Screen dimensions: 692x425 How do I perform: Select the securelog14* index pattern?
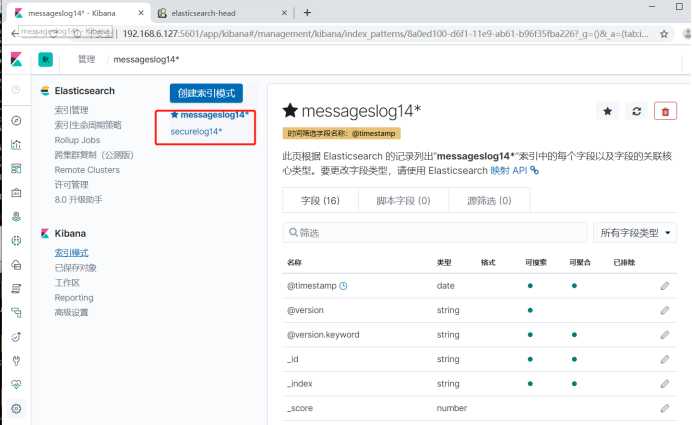coord(196,132)
